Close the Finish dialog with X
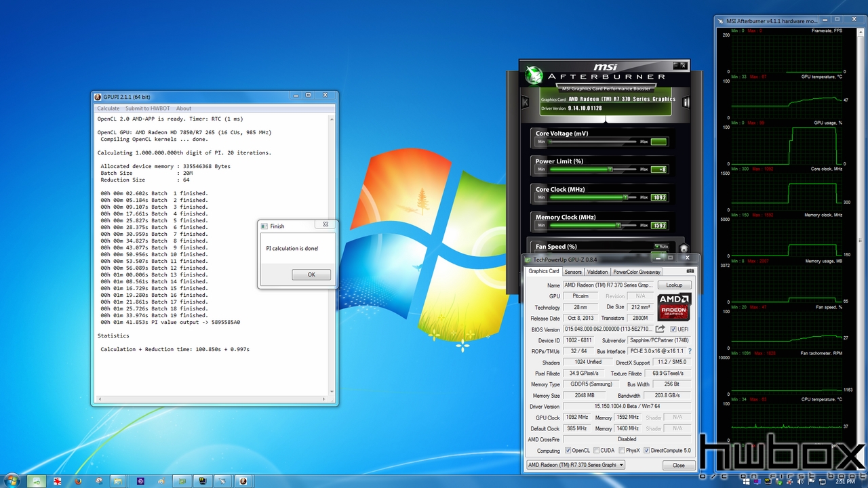Screen dimensions: 868x488 pos(325,224)
